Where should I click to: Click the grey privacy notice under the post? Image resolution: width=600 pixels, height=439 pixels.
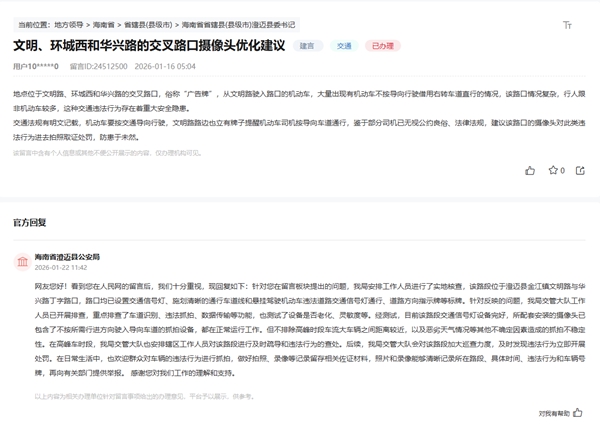point(108,153)
